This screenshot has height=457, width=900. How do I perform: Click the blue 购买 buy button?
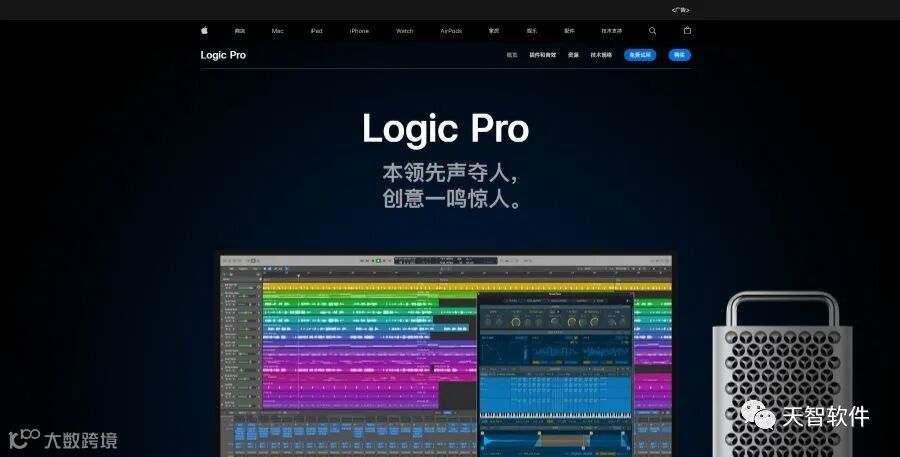pyautogui.click(x=680, y=55)
